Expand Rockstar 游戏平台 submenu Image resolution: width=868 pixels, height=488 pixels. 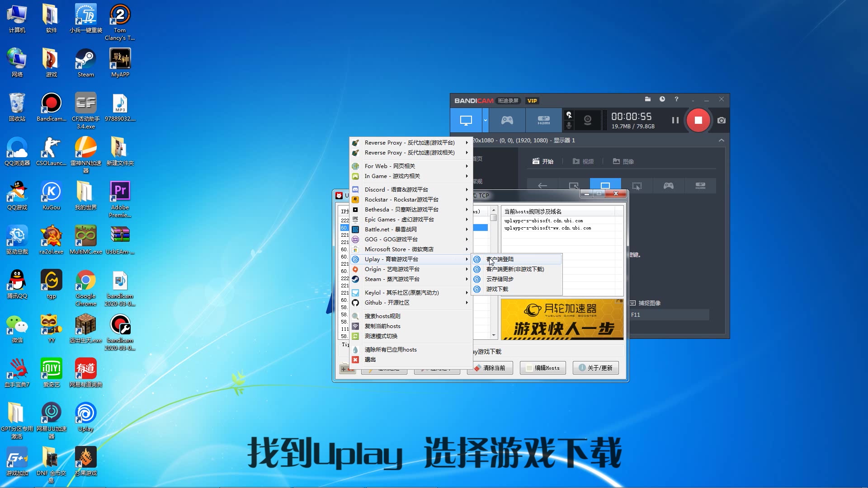coord(411,200)
